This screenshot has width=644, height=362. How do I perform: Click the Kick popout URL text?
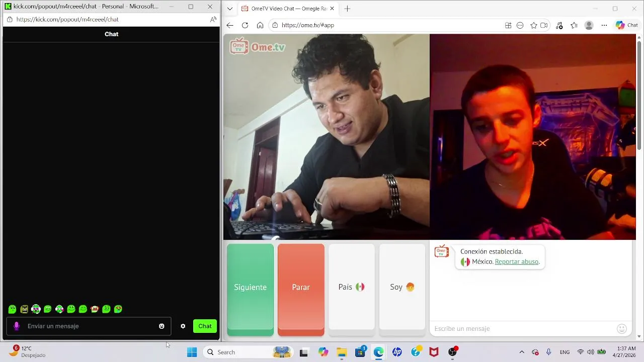(x=67, y=20)
